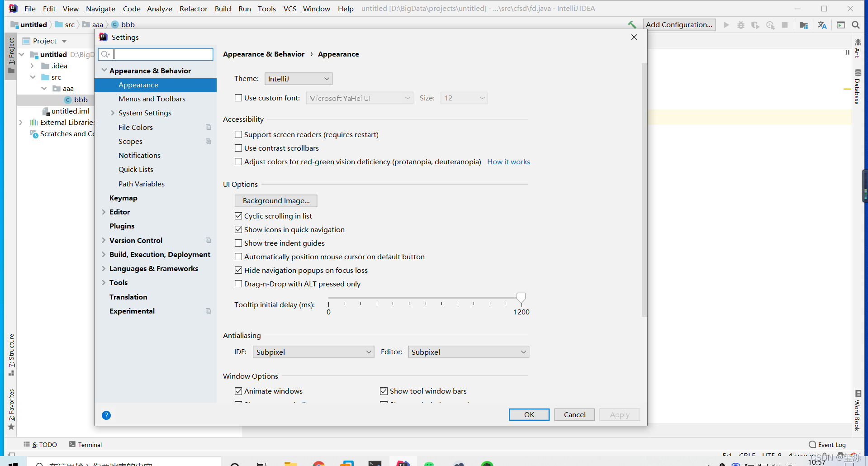
Task: Open the Project tool window stripe
Action: [x=11, y=55]
